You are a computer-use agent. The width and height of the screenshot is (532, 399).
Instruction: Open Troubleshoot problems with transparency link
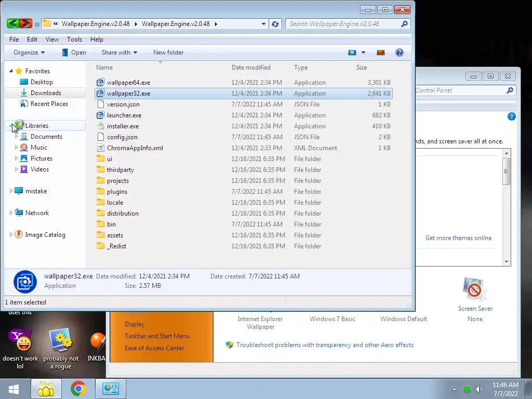(x=325, y=345)
